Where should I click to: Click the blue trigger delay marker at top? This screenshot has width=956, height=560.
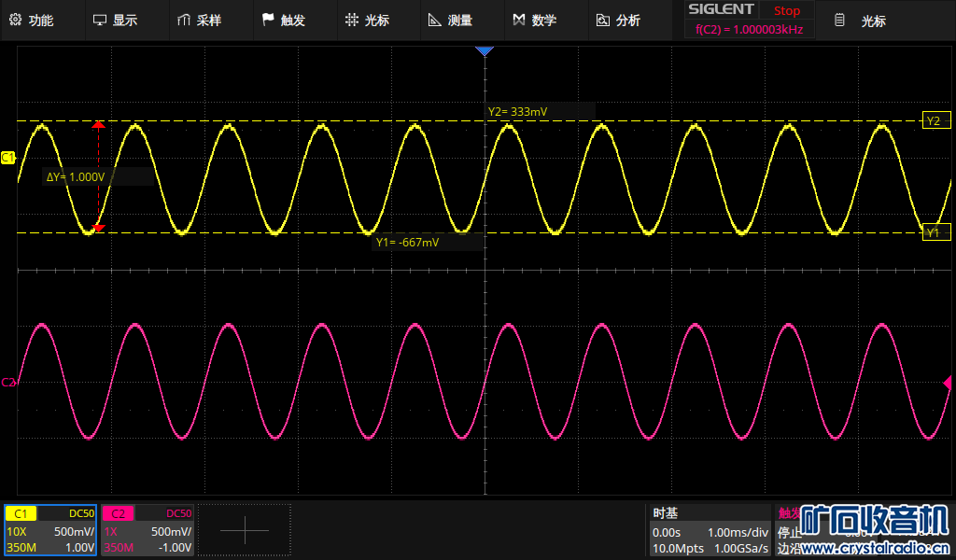click(484, 51)
